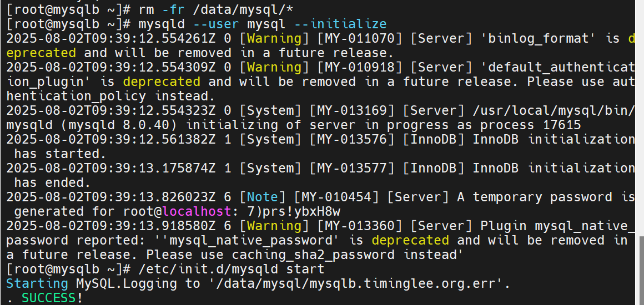This screenshot has width=644, height=305.
Task: Click the process ID '17615'
Action: point(561,125)
